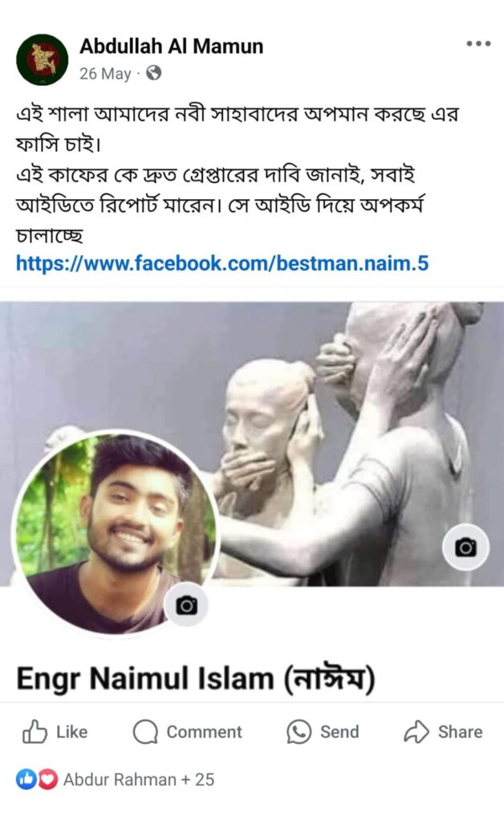This screenshot has height=822, width=504.
Task: Tap the blue Like reaction icon
Action: [x=25, y=779]
